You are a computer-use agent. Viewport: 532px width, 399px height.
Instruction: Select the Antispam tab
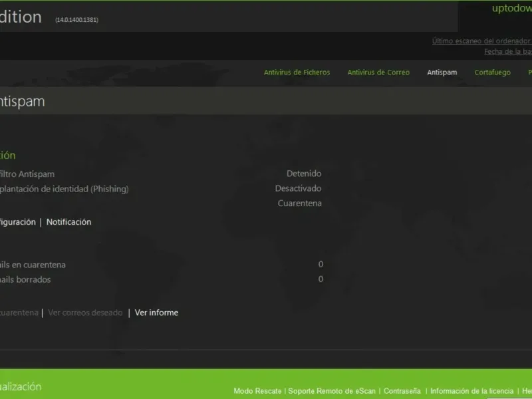pyautogui.click(x=442, y=72)
